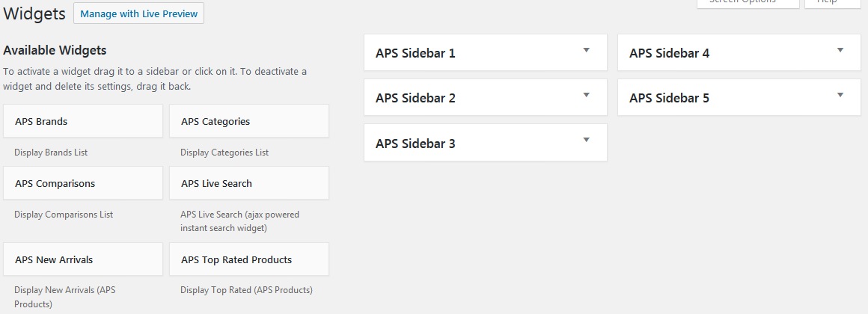This screenshot has height=314, width=868.
Task: Select the APS Comparisons widget
Action: pos(83,183)
